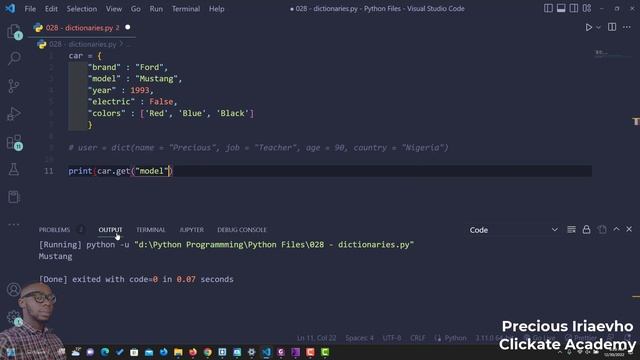Close the bottom panel
Viewport: 640px width, 360px height.
tap(629, 229)
